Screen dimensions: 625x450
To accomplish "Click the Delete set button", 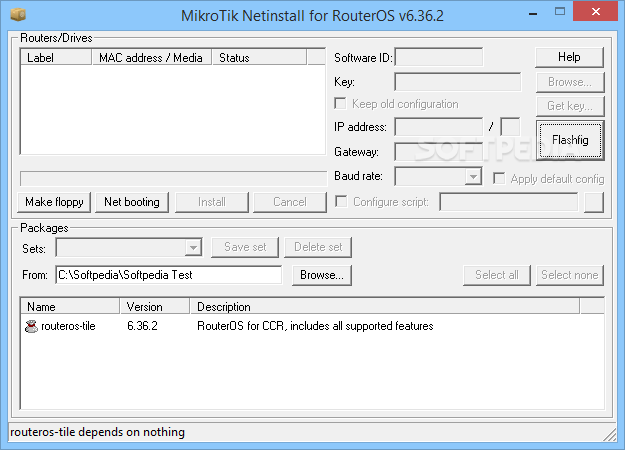I will pyautogui.click(x=318, y=247).
